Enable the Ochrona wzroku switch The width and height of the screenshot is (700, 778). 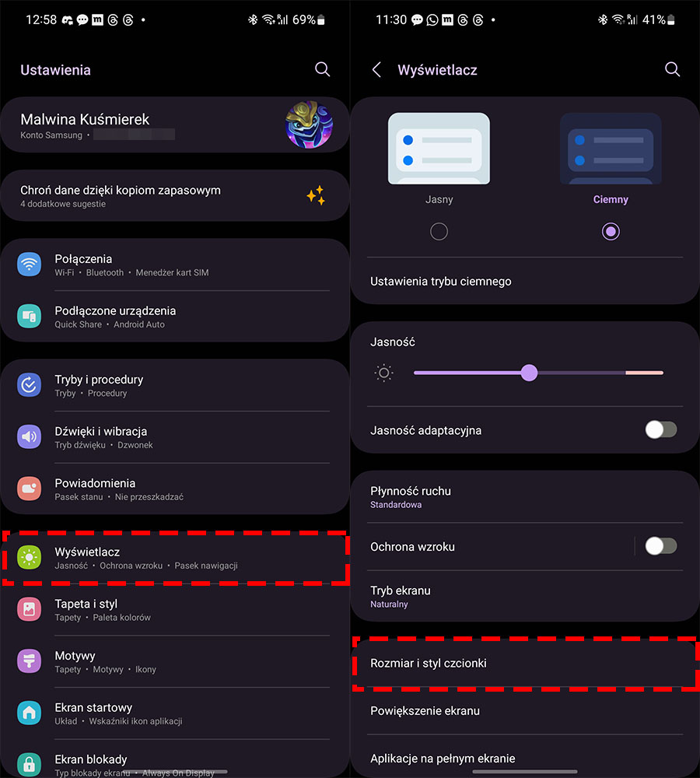click(661, 546)
